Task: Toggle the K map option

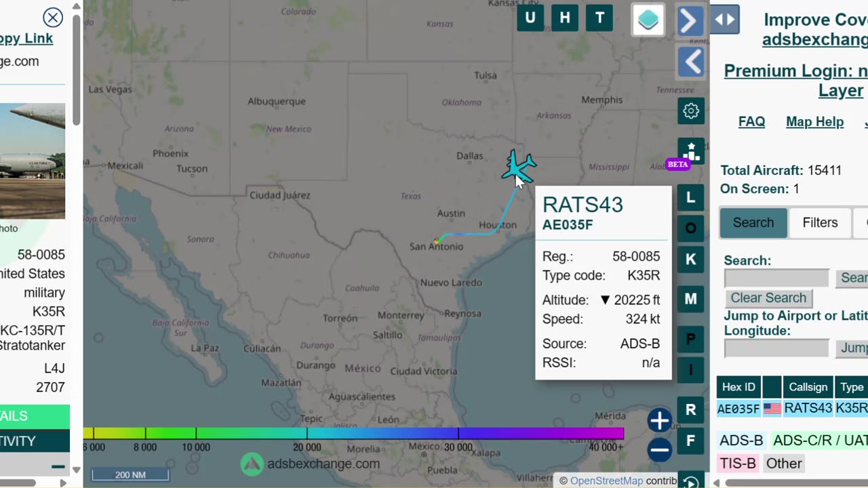Action: click(x=690, y=259)
